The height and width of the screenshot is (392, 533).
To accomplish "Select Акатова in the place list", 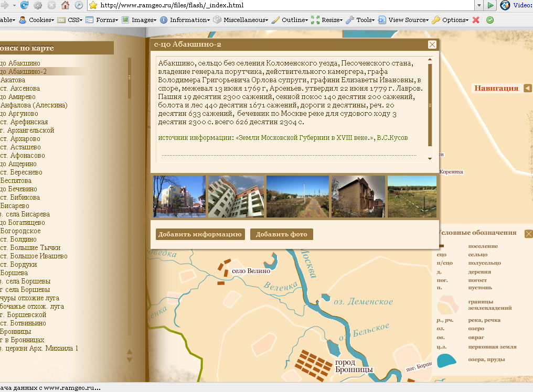I will point(13,80).
